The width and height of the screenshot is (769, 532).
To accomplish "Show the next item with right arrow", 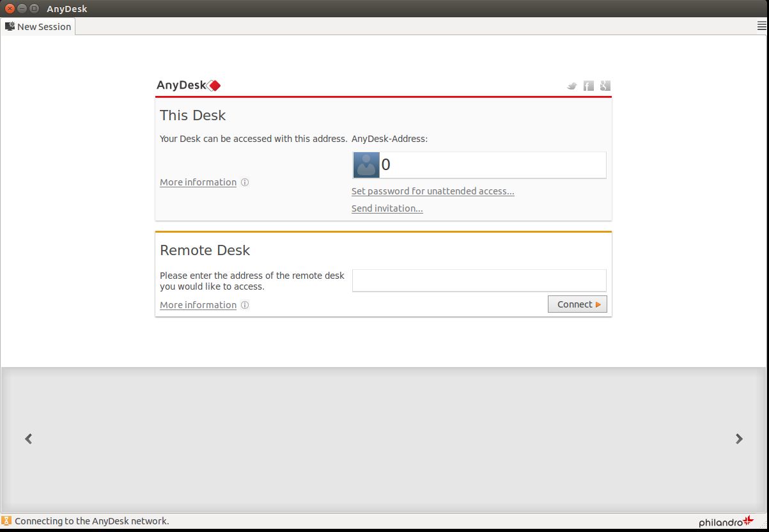I will (x=739, y=439).
